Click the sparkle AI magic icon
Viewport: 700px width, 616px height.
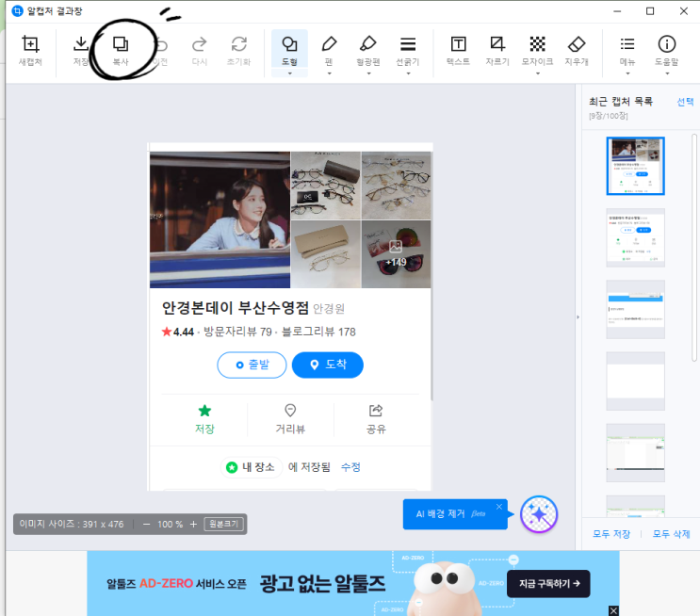[539, 514]
